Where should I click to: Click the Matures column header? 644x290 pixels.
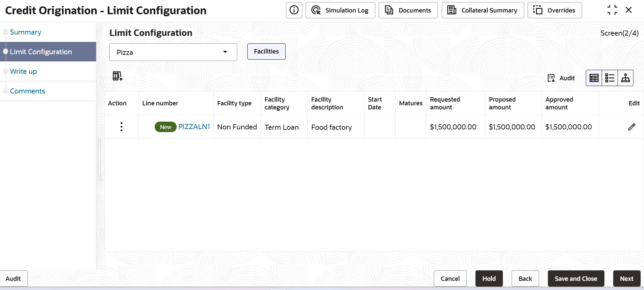coord(411,103)
